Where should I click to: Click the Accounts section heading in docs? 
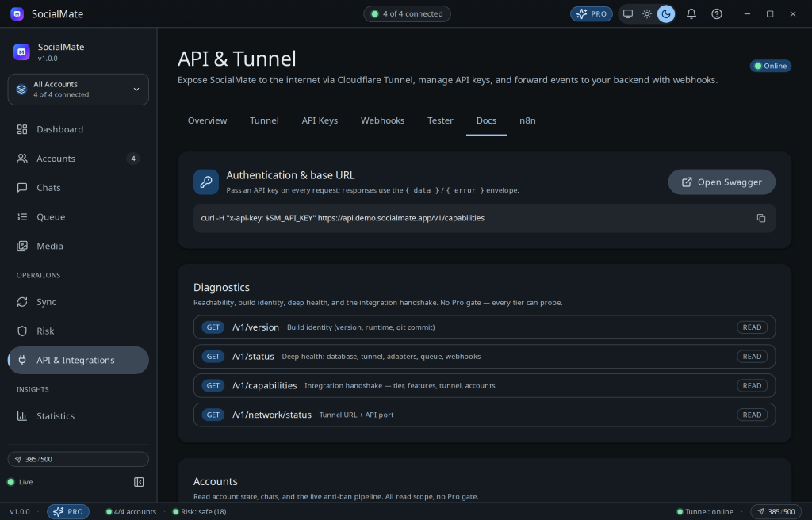tap(216, 482)
